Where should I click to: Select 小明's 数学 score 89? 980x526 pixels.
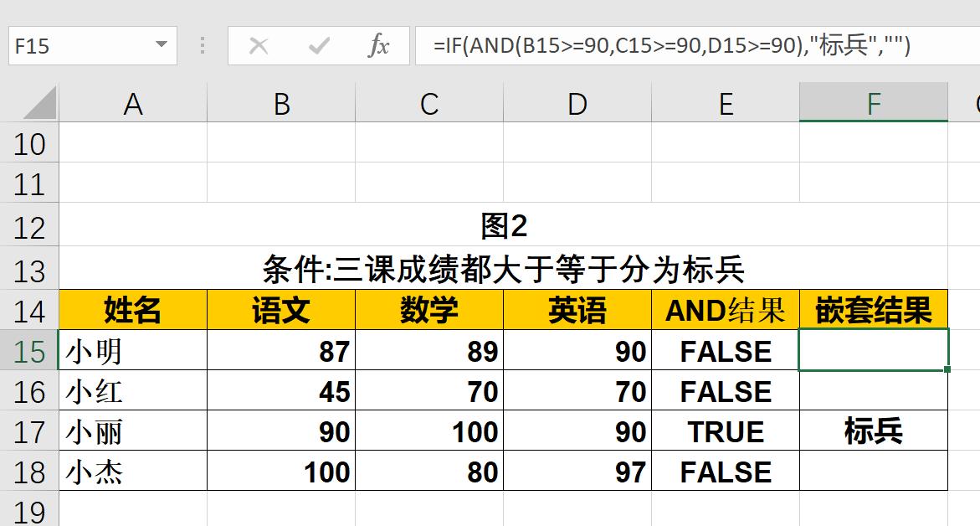click(x=429, y=350)
